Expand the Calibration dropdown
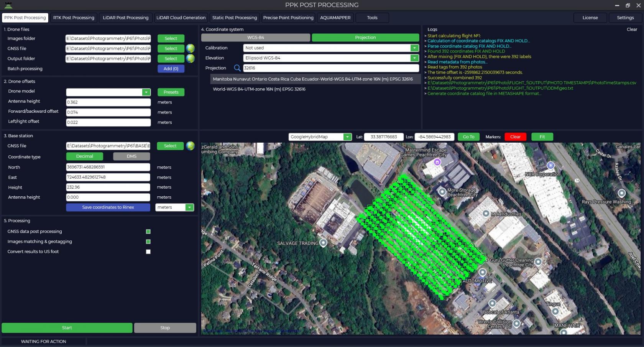Screen dimensions: 644x347 click(414, 48)
